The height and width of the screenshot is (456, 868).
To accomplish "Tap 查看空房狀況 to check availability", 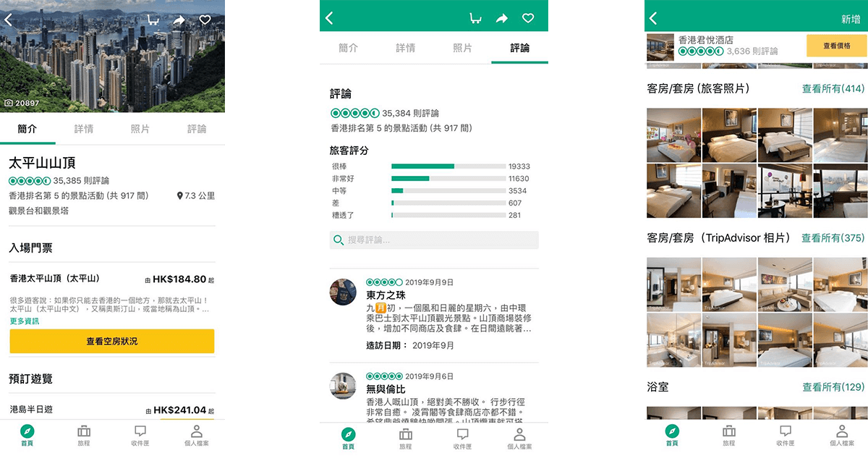I will pyautogui.click(x=113, y=341).
